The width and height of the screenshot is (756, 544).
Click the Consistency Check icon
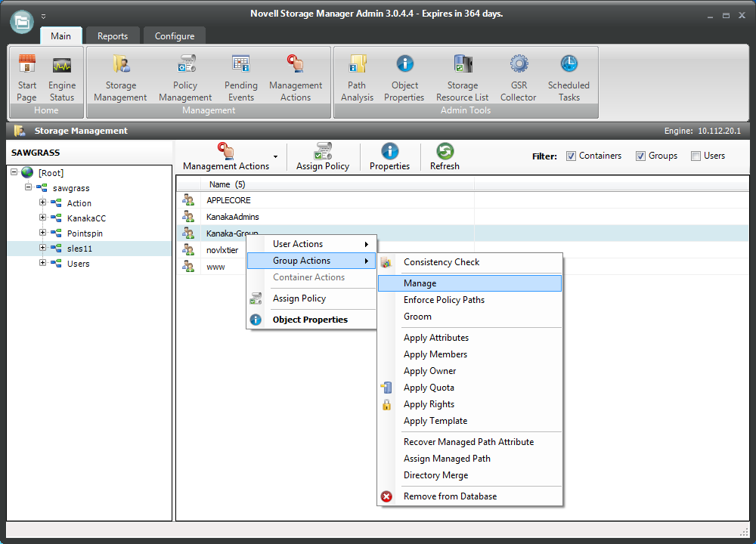click(x=386, y=262)
